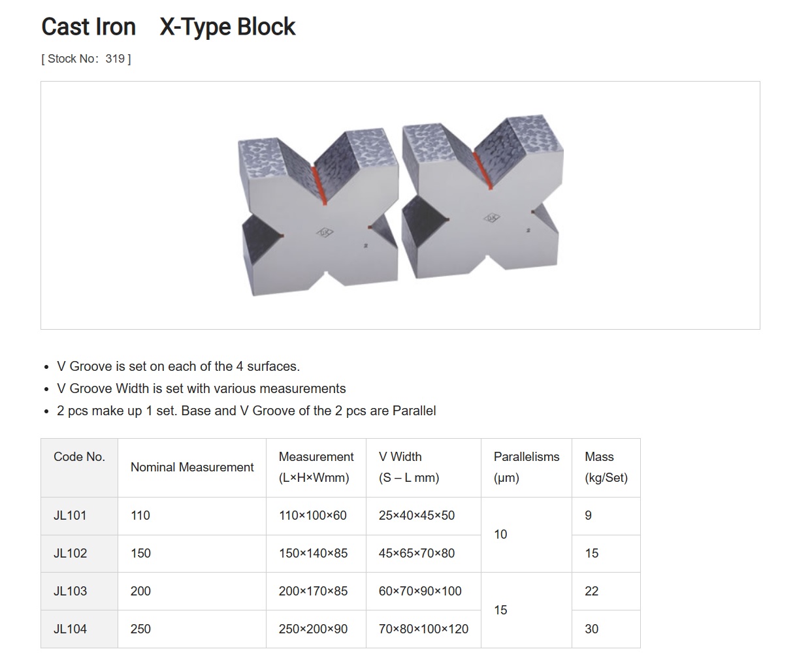
Task: Click the Stock No: 319 label
Action: pos(86,59)
